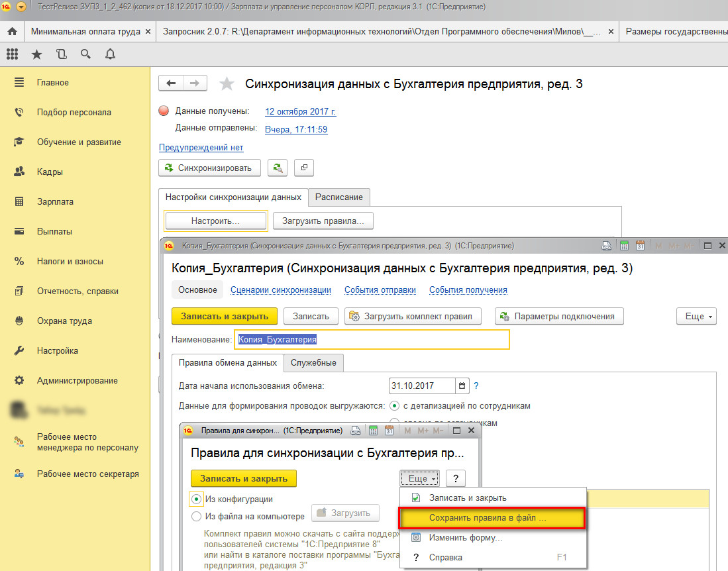Viewport: 728px width, 571px height.
Task: Select 'с детализацией по сотрудникам' radio option
Action: 395,406
